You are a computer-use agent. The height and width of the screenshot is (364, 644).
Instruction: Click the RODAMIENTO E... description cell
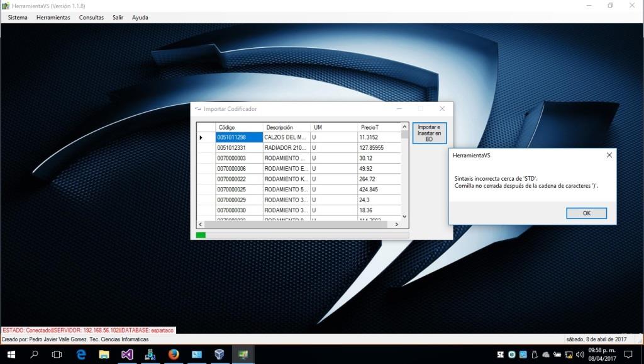point(286,169)
